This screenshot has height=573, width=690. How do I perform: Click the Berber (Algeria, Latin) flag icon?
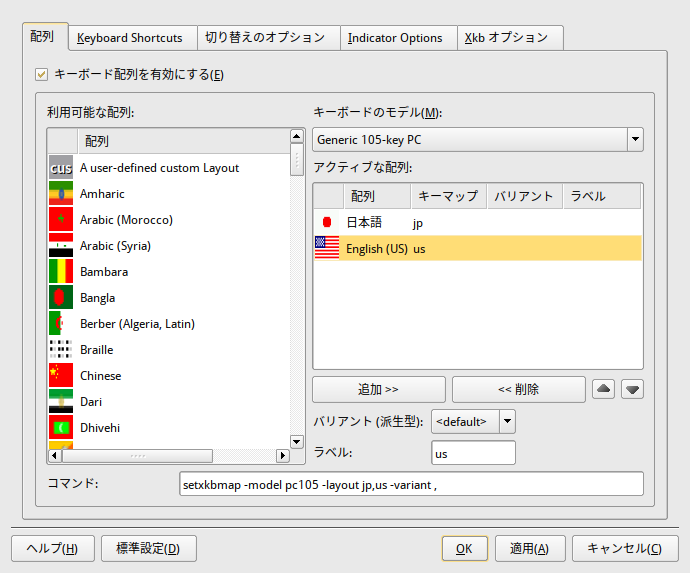(61, 323)
